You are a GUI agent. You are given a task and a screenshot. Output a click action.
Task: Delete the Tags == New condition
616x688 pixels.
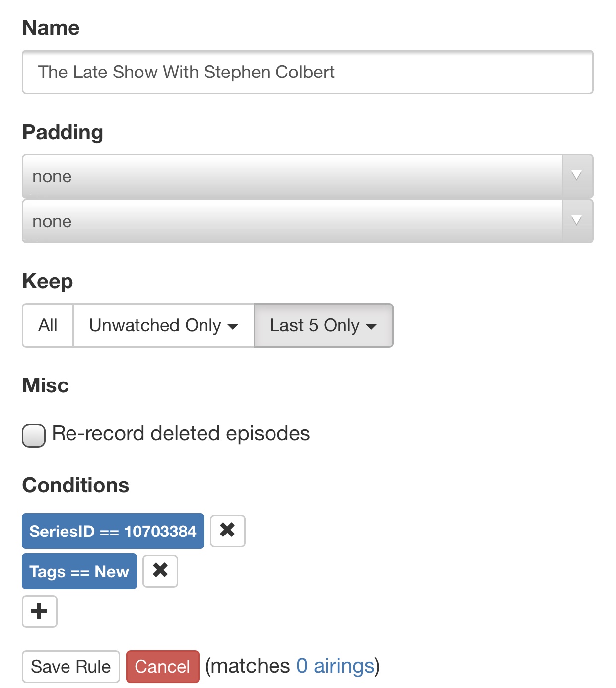point(160,571)
